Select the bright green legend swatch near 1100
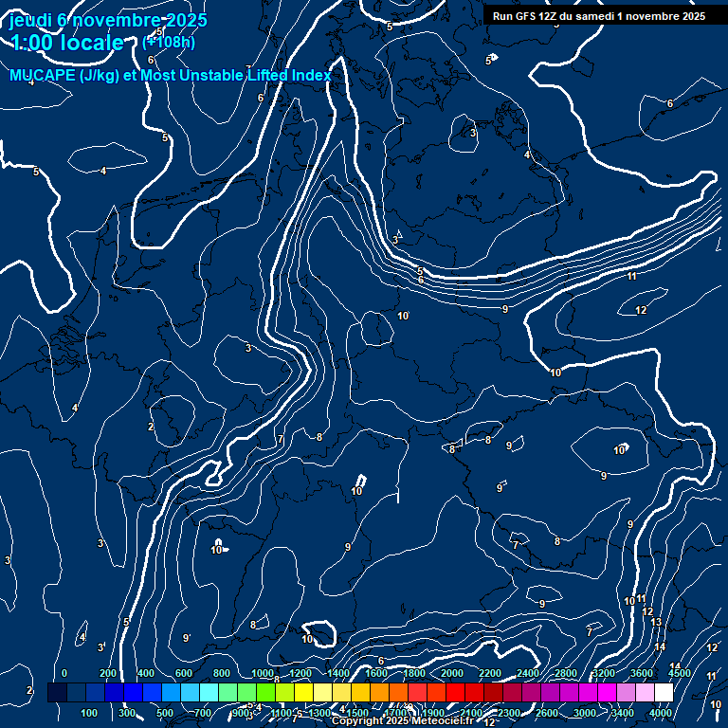 point(266,692)
